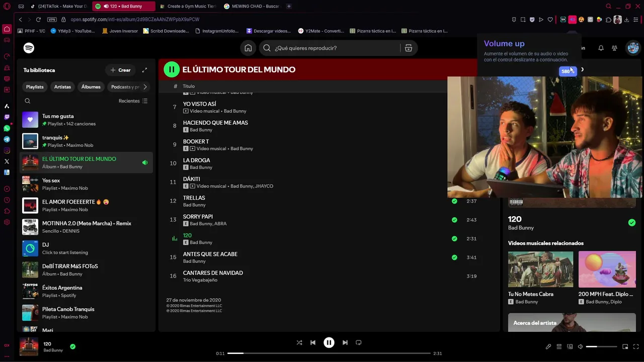This screenshot has height=362, width=644.
Task: Open Spotify home via logo
Action: 29,48
